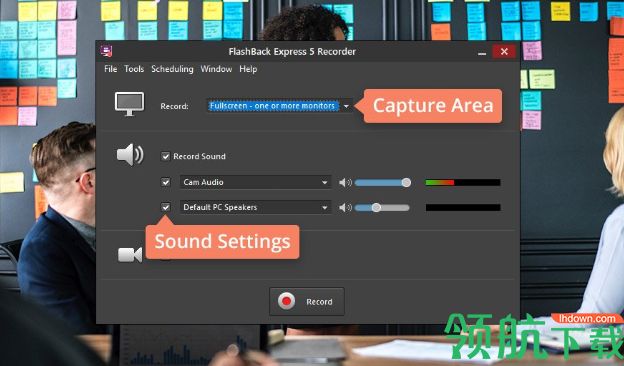The image size is (624, 366).
Task: Adjust the Default PC Speakers volume slider
Action: click(x=382, y=208)
